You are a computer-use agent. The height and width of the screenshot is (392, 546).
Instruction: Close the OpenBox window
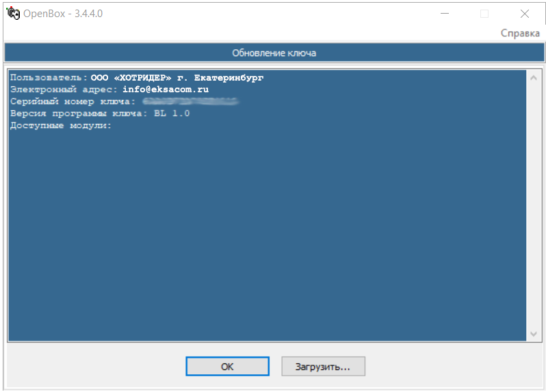click(525, 14)
